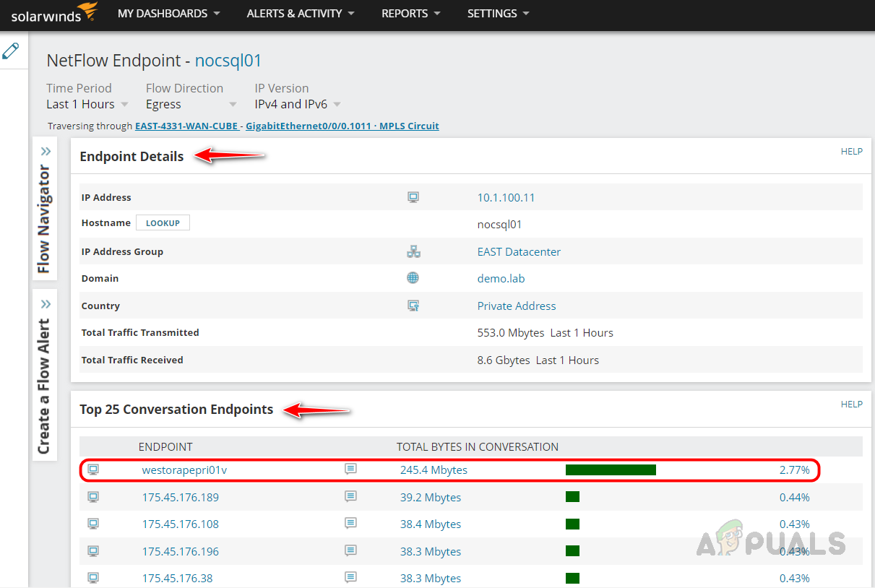Click the ENDPOINT column header

click(165, 446)
